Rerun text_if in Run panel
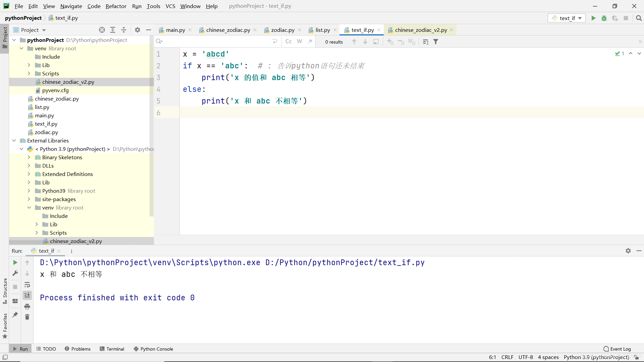The height and width of the screenshot is (362, 644). coord(15,262)
